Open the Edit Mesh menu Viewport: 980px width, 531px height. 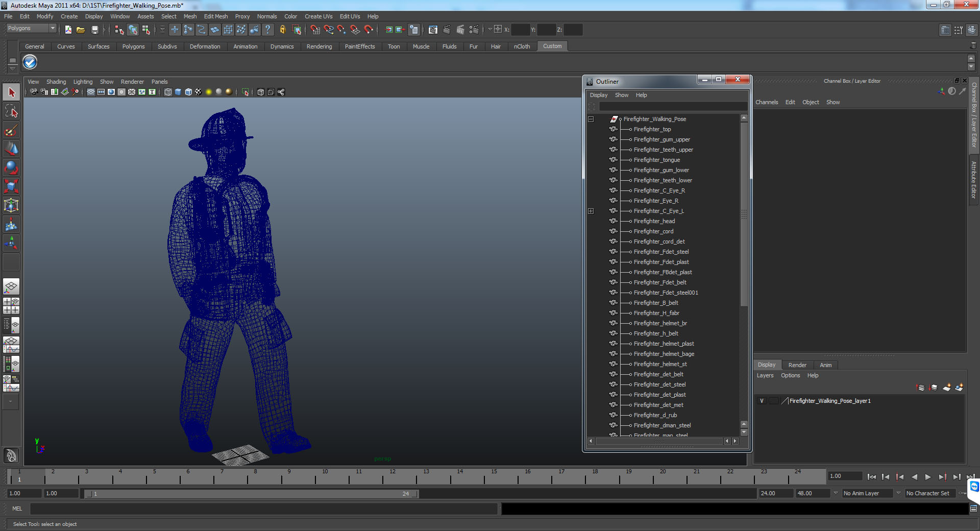tap(216, 16)
